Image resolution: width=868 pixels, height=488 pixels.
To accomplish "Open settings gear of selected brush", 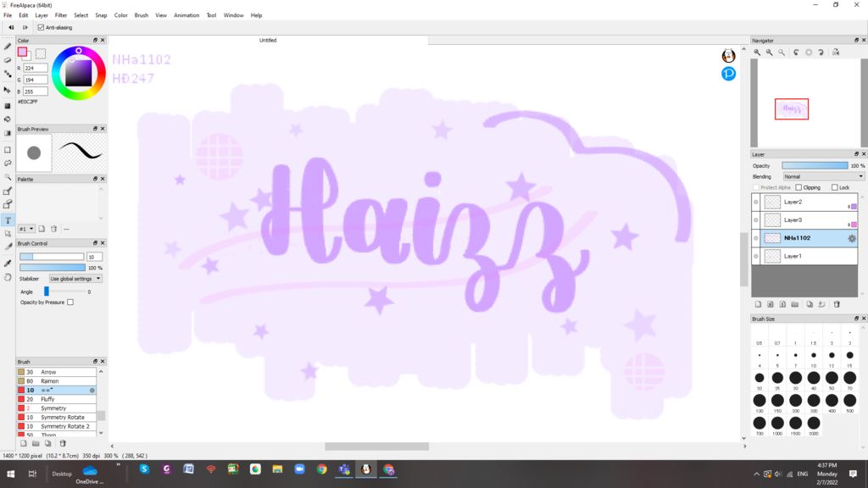I will (x=92, y=390).
